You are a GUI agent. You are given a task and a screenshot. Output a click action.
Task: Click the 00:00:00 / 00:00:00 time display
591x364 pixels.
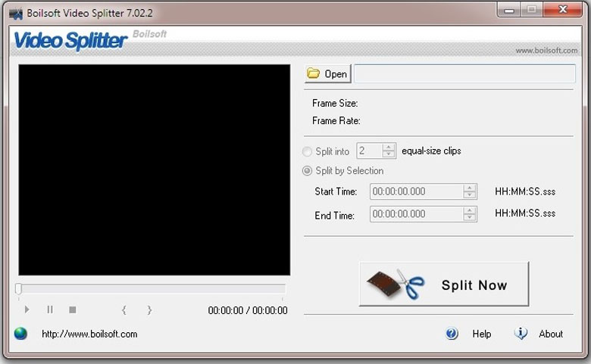pos(248,310)
